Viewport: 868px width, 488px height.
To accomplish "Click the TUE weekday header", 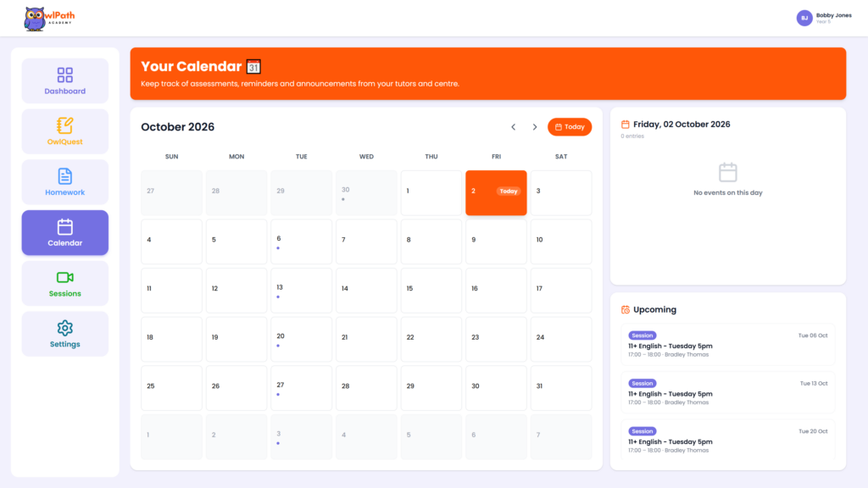I will pos(301,157).
